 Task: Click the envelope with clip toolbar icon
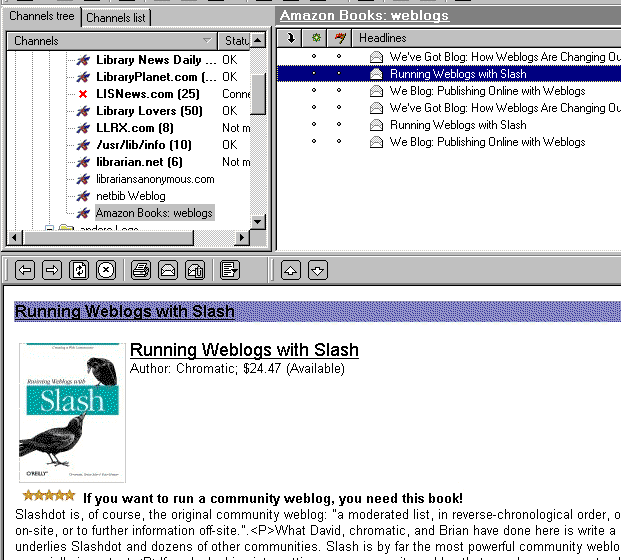click(195, 270)
